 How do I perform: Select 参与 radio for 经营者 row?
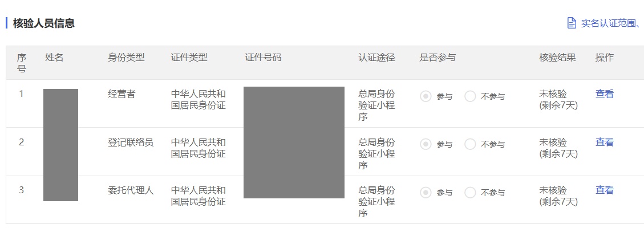(426, 96)
